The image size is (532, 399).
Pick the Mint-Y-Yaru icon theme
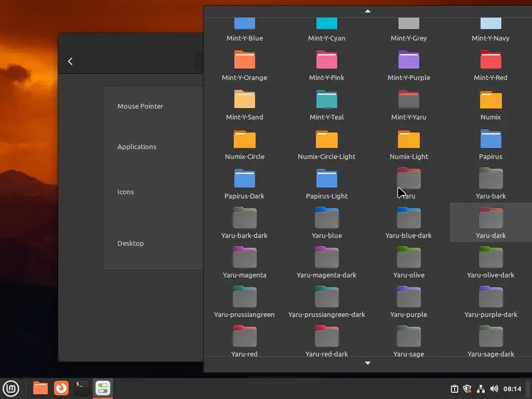click(408, 104)
